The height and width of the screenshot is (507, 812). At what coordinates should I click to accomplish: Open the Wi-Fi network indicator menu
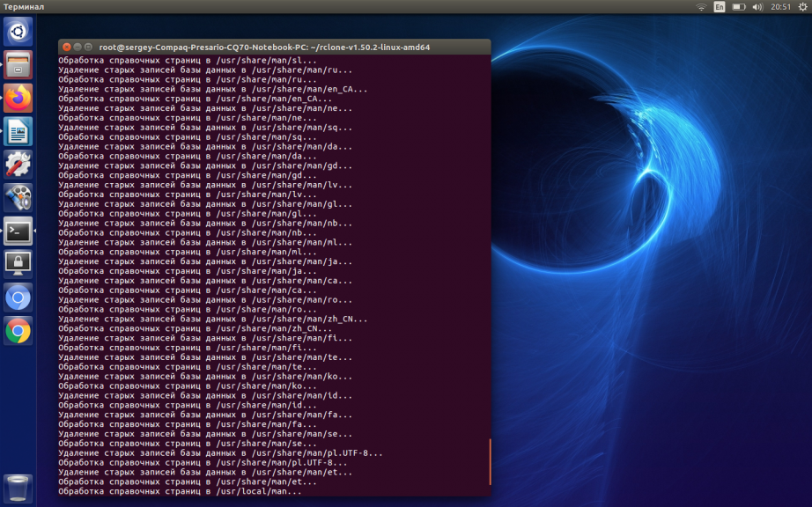click(x=701, y=7)
